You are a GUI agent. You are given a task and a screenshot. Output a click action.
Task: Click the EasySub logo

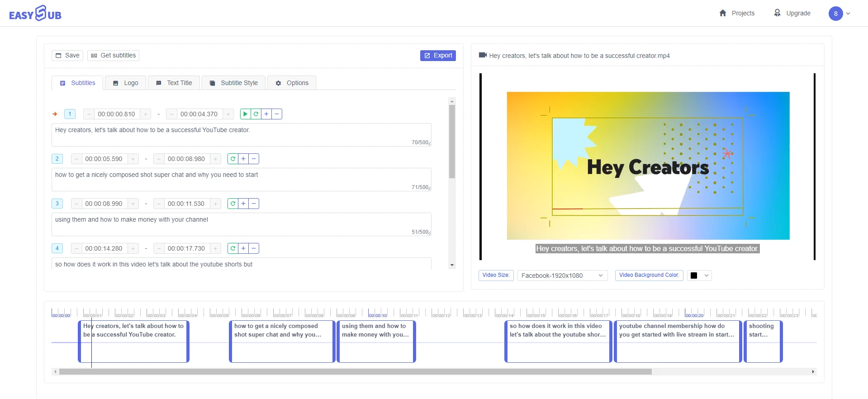tap(35, 14)
